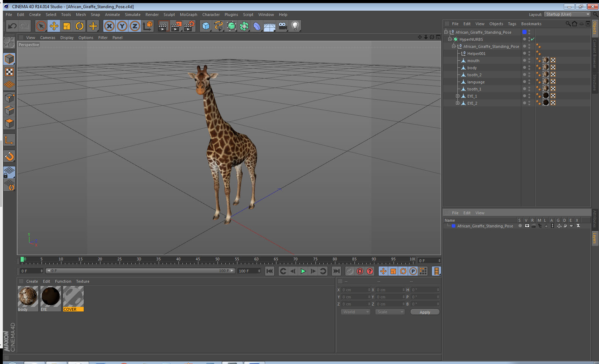Toggle layer solo dot in S column
This screenshot has width=599, height=364.
(520, 226)
